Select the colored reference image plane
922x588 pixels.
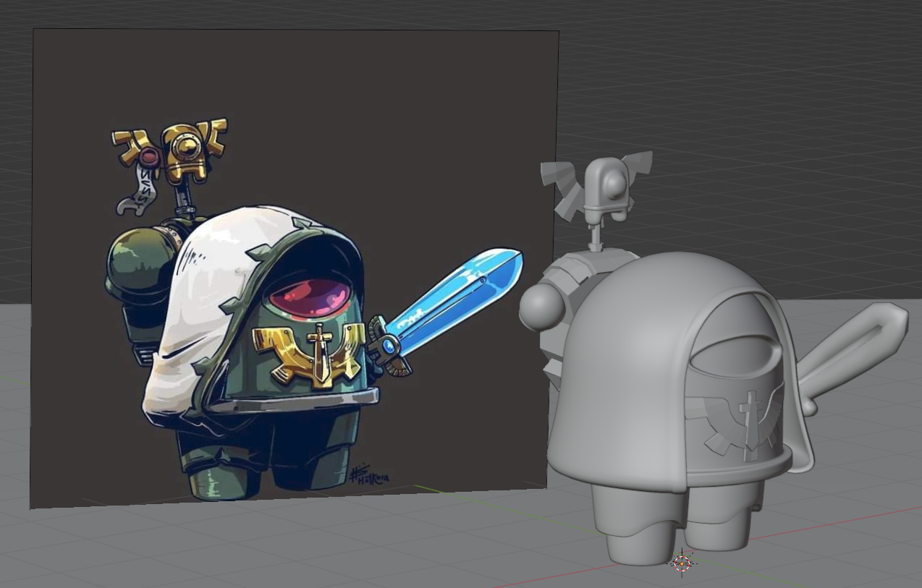293,268
